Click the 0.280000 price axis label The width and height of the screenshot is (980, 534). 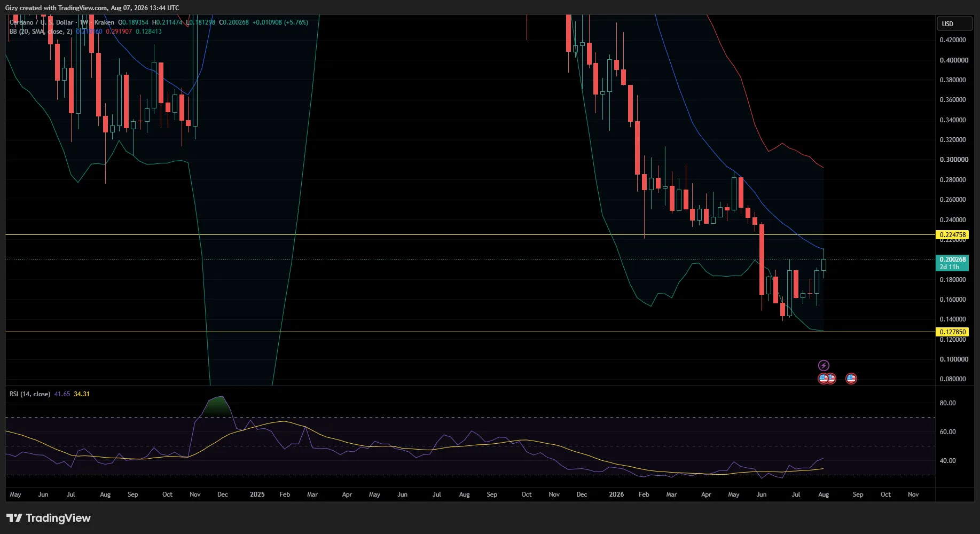point(953,180)
